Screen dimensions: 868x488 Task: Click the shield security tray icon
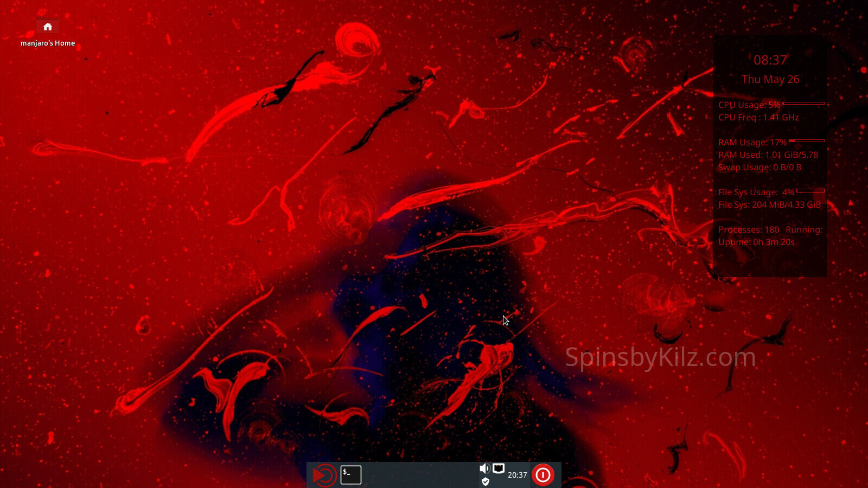(x=486, y=481)
